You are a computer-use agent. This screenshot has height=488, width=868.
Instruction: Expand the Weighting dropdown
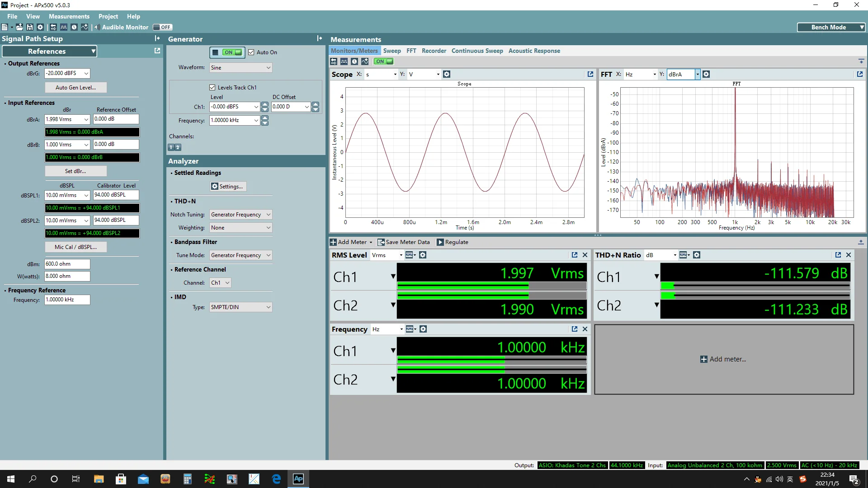[x=241, y=228]
